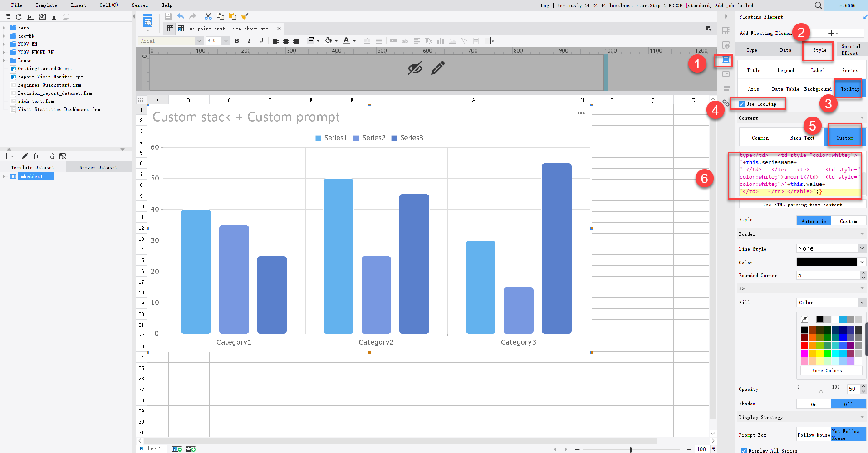Switch to Server Dataset
This screenshot has height=453, width=868.
click(x=98, y=167)
